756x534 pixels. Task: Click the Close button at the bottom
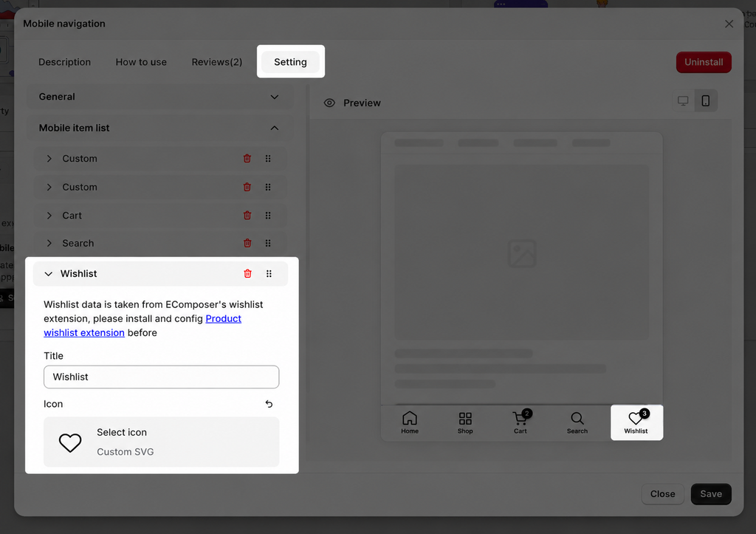pyautogui.click(x=662, y=494)
